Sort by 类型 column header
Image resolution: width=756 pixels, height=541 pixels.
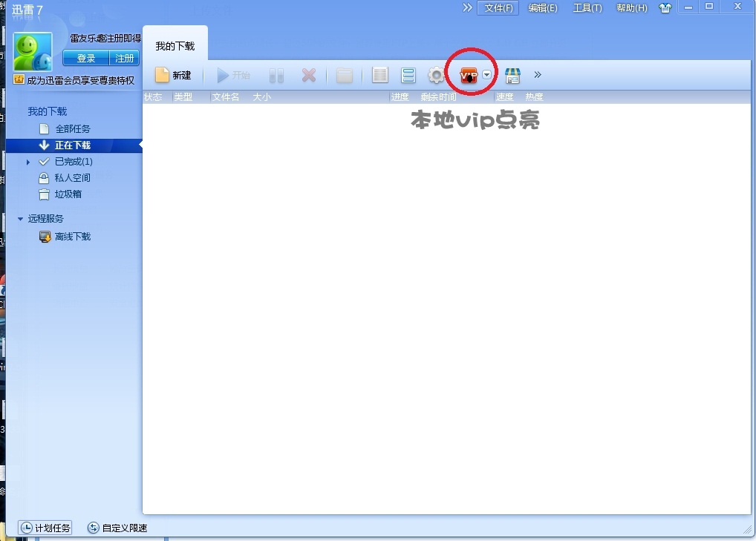point(183,97)
